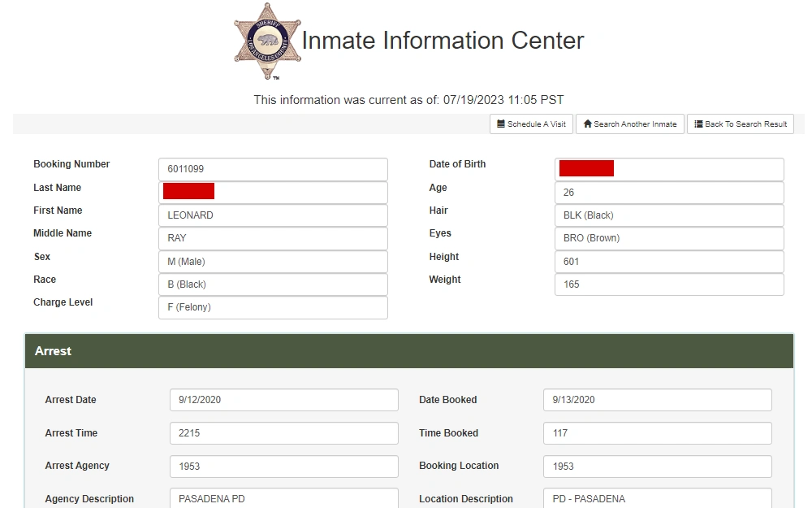Select Search Another Inmate
The image size is (812, 508).
point(630,124)
